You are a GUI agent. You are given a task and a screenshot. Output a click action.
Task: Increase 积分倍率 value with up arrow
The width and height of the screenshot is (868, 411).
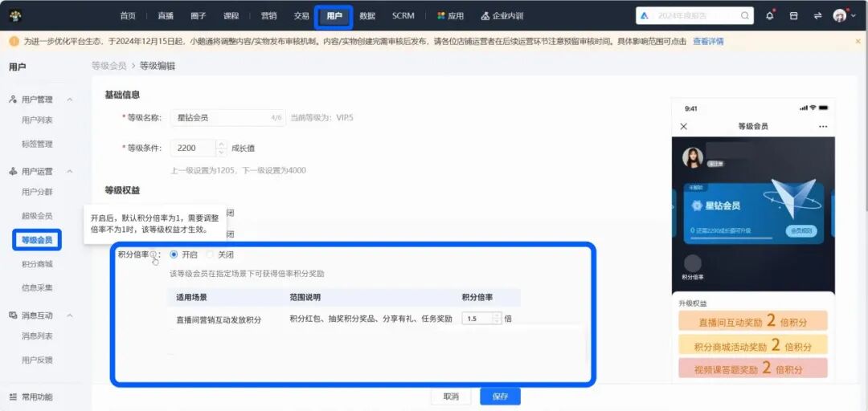coord(497,315)
